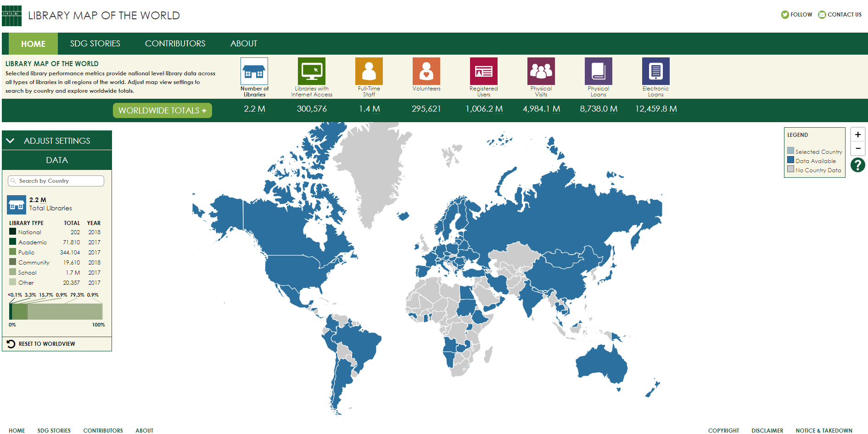The width and height of the screenshot is (868, 434).
Task: Open footer CONTRIBUTORS link
Action: (x=103, y=430)
